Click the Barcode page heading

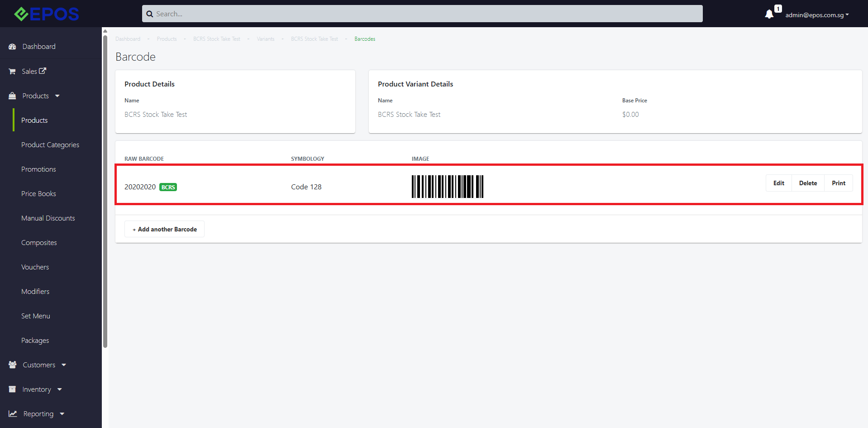[x=135, y=57]
